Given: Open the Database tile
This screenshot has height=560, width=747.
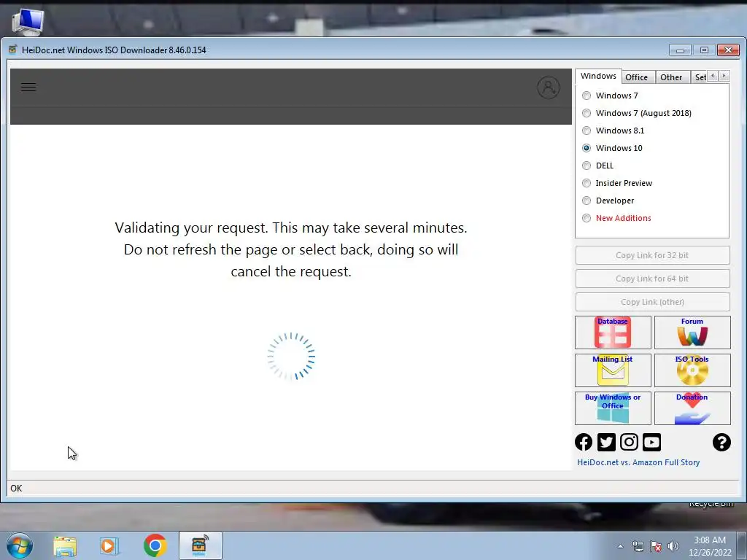Looking at the screenshot, I should [x=613, y=332].
